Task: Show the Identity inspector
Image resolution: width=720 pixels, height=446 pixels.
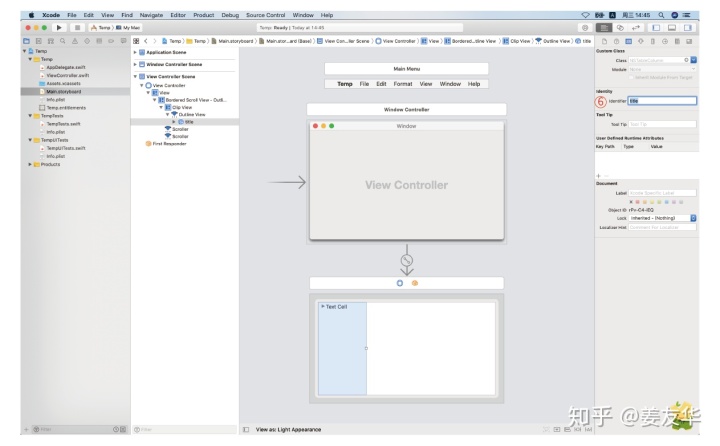Action: click(629, 41)
